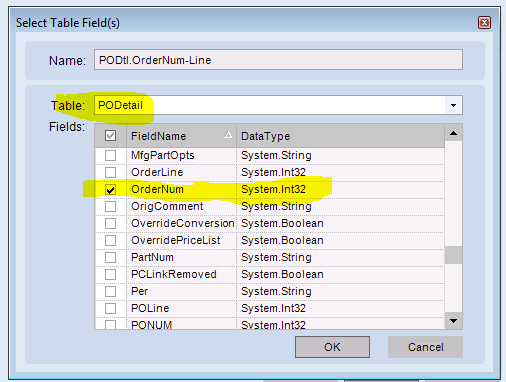
Task: Select the OrigComment field name
Action: [x=167, y=206]
